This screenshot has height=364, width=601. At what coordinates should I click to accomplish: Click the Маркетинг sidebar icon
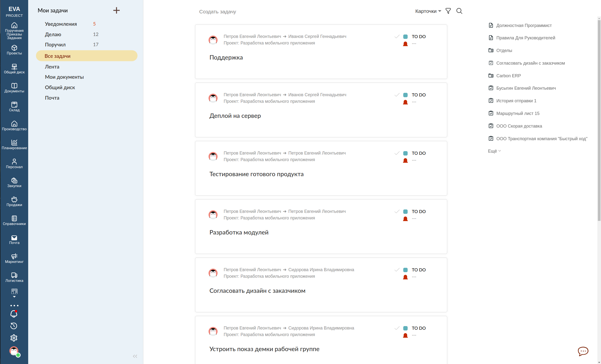click(x=14, y=258)
